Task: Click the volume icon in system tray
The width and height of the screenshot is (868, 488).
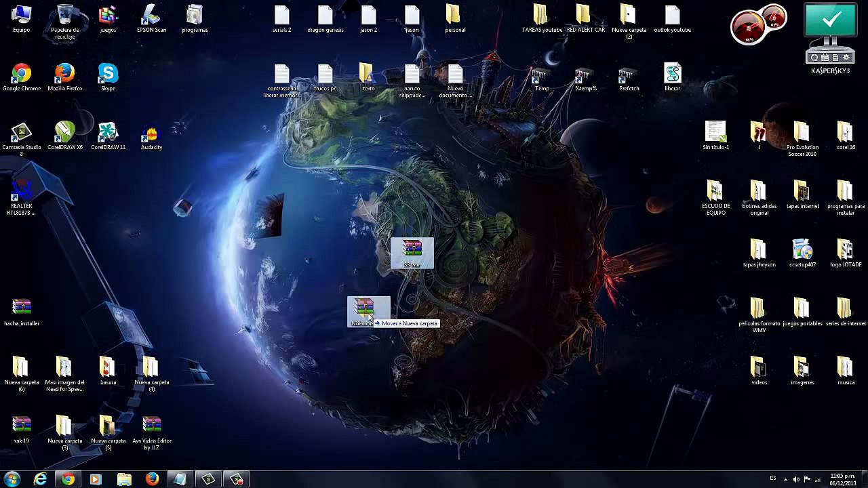Action: pos(797,479)
